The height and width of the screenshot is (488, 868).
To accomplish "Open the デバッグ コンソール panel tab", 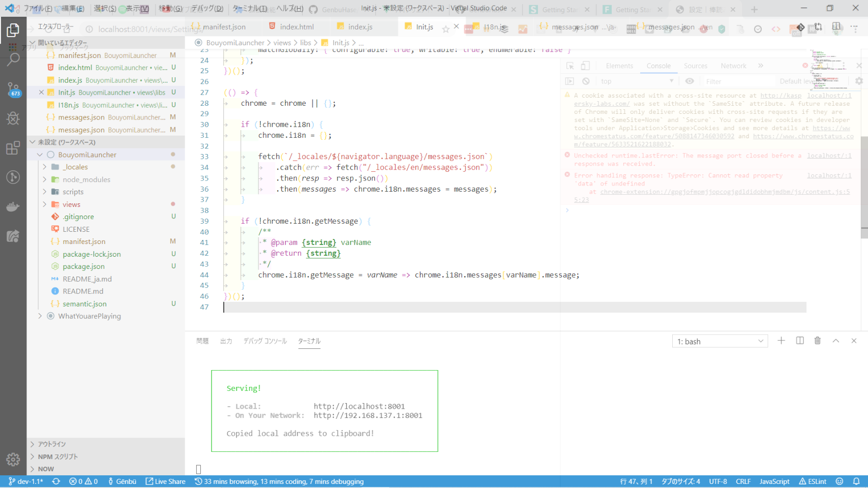I will coord(265,341).
